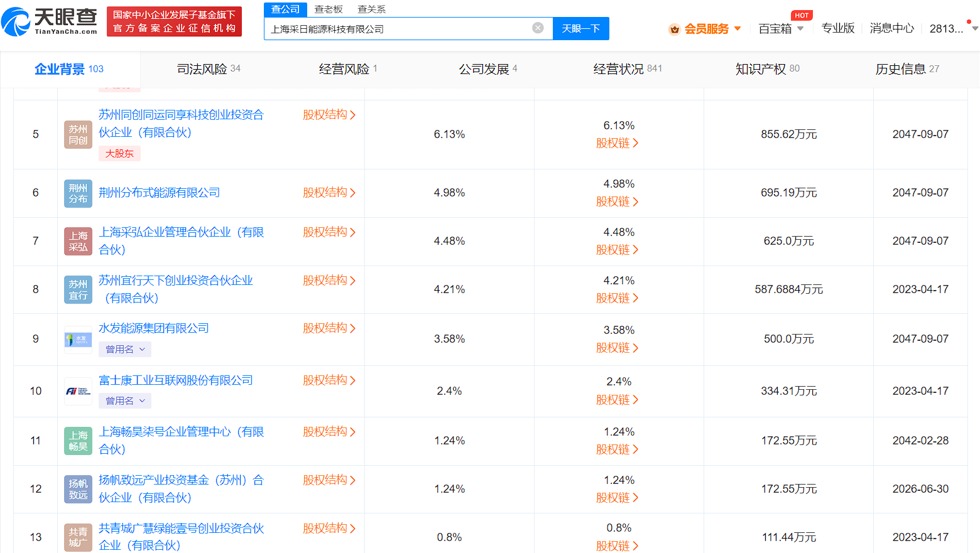The image size is (980, 553).
Task: Click the 水发能源 company logo thumbnail
Action: 78,340
